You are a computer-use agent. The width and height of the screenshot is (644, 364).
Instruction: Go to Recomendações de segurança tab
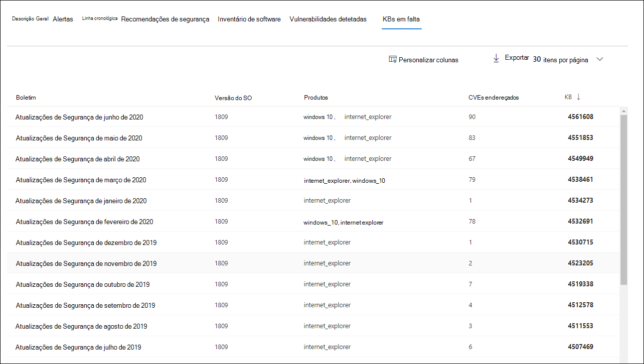[x=165, y=19]
